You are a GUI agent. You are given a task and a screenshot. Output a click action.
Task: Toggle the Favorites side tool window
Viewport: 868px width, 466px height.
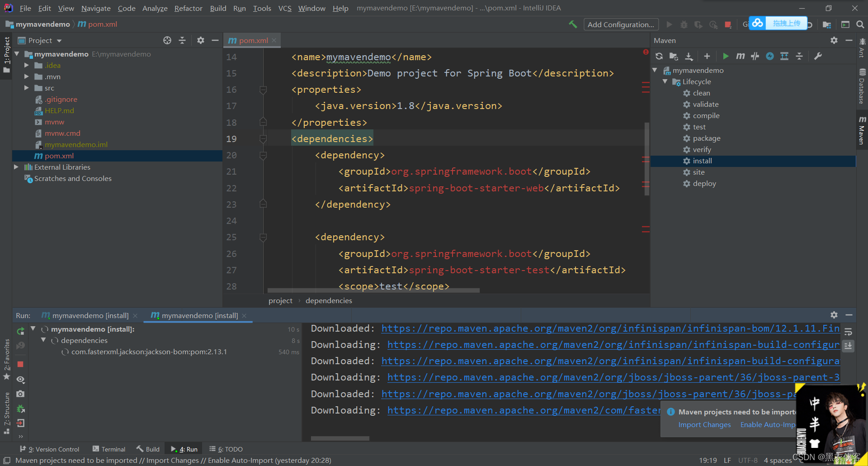pos(6,360)
